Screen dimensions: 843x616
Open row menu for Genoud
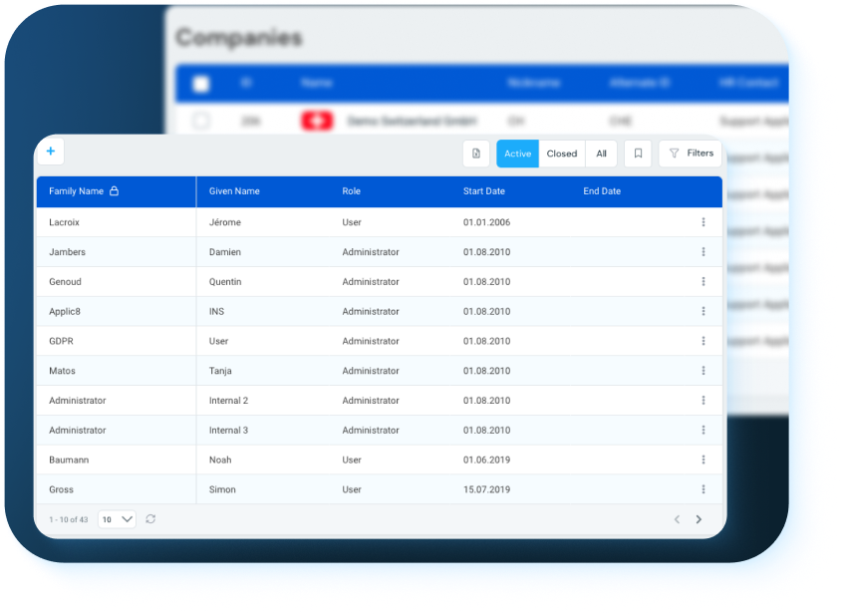click(x=703, y=281)
